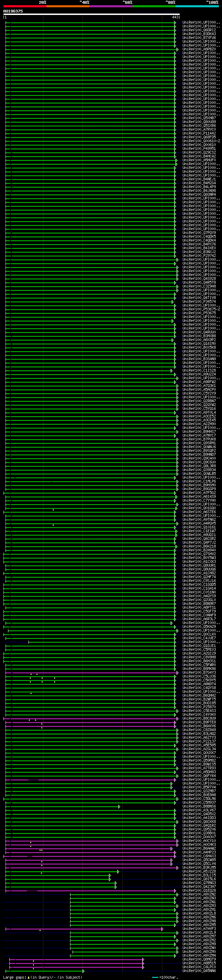Select hit label UniRef100_Q7PQY9
222x980 pixels.
(x=199, y=233)
